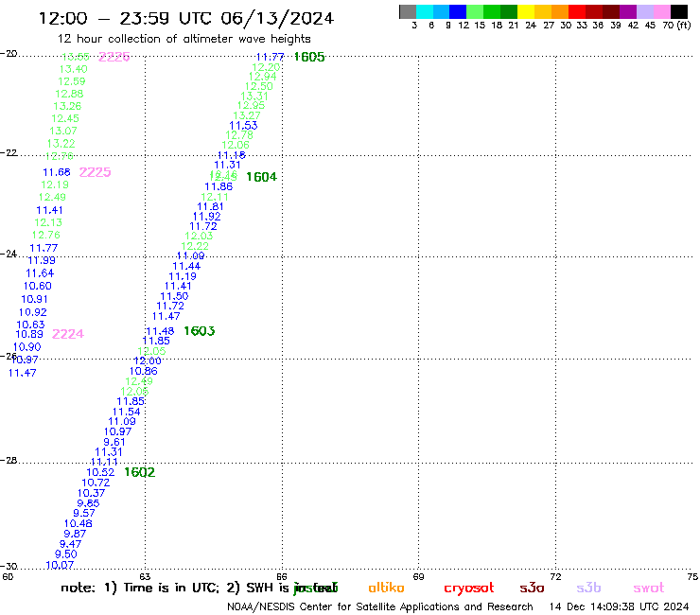Click the NOAA/NESDIS Center credit text
700x615 pixels.
[x=380, y=606]
